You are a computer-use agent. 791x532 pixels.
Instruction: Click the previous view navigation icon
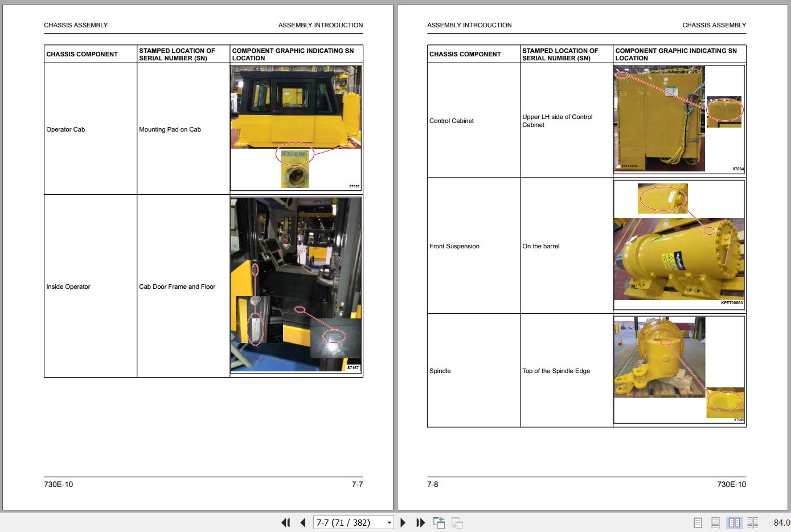tap(438, 522)
